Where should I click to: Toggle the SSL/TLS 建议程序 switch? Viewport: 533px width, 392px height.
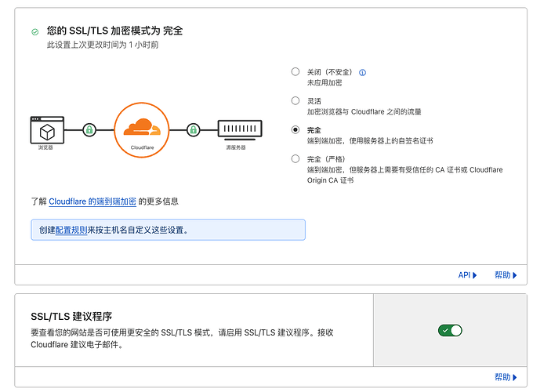[x=450, y=331]
